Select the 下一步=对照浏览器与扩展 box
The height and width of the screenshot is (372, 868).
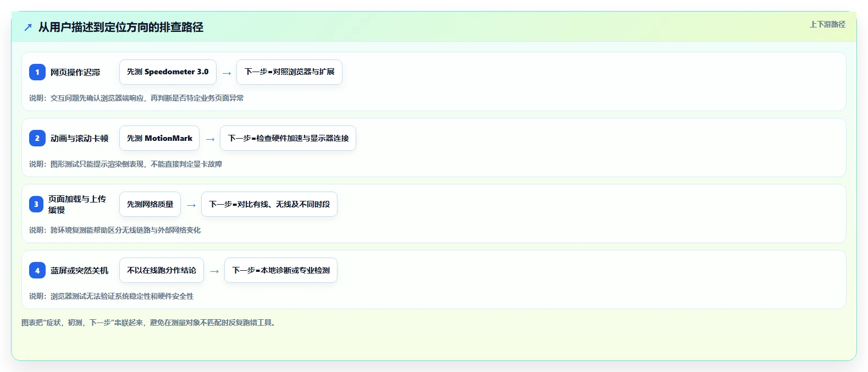coord(289,72)
